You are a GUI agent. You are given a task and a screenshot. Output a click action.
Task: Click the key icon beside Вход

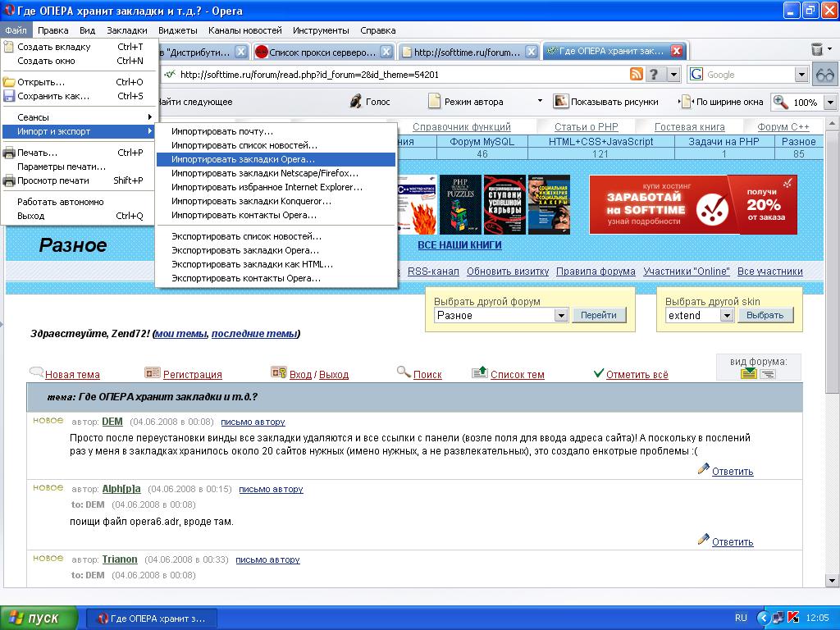click(279, 372)
